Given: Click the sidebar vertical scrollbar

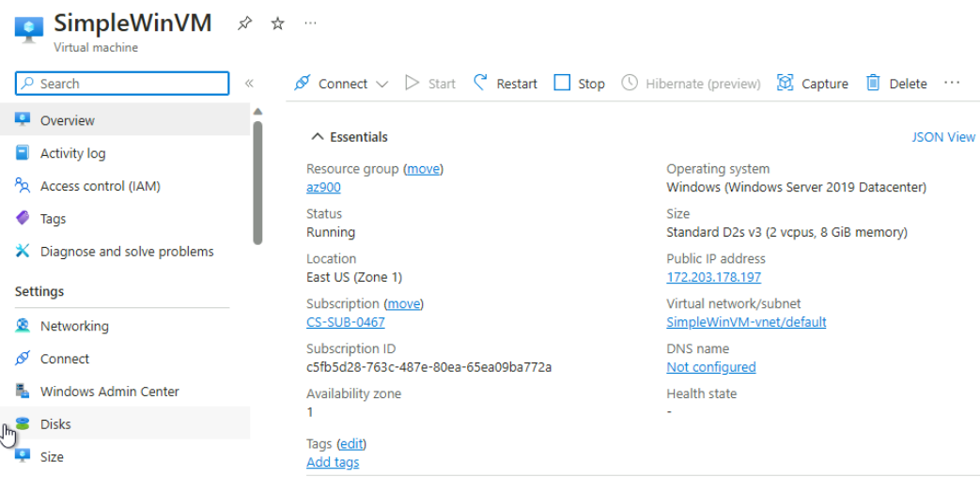Looking at the screenshot, I should tap(257, 178).
